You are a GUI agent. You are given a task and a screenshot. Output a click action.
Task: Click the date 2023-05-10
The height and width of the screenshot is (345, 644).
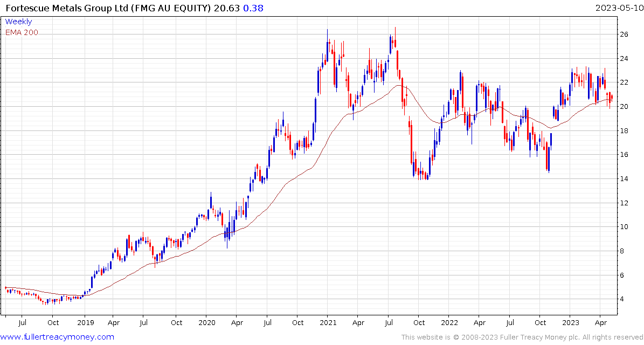click(x=618, y=8)
